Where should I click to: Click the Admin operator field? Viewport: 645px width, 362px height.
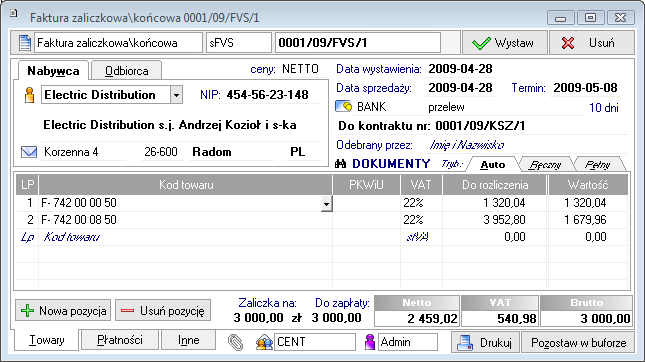pos(408,342)
